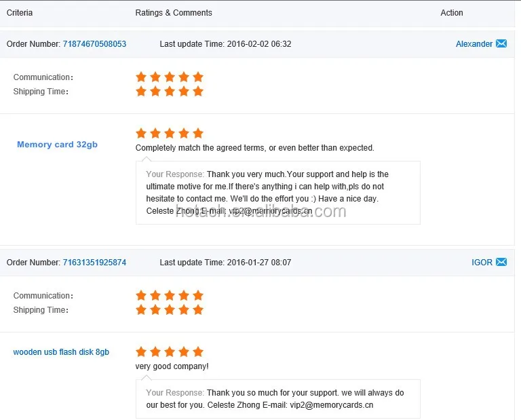Click the Shipping Time stars for Alexander's order
The image size is (521, 420).
170,91
